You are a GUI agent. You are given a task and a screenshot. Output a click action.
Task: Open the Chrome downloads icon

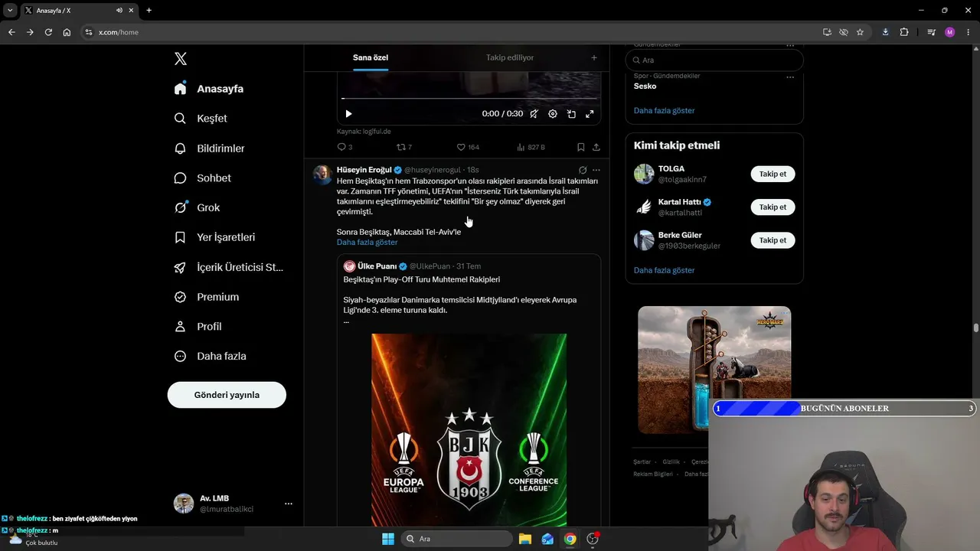tap(886, 32)
